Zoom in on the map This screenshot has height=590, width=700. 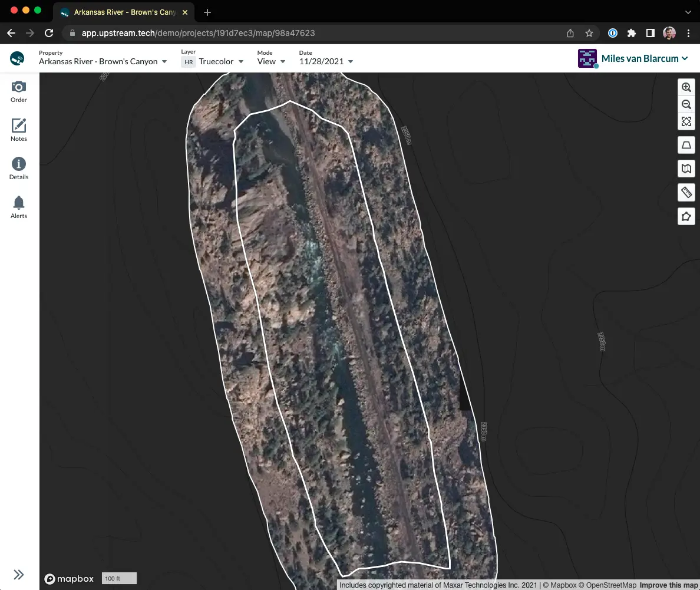686,87
